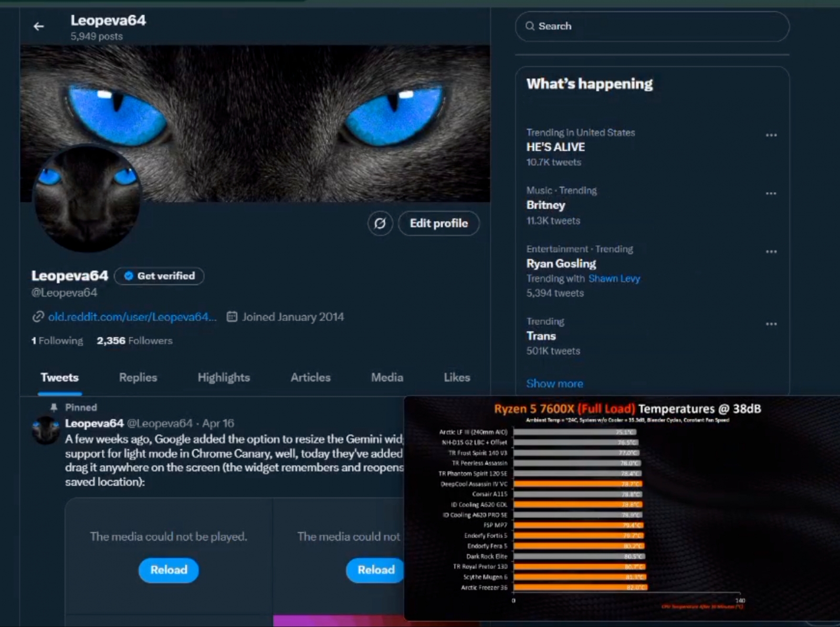This screenshot has width=840, height=627.
Task: Click Get verified button
Action: click(x=159, y=276)
